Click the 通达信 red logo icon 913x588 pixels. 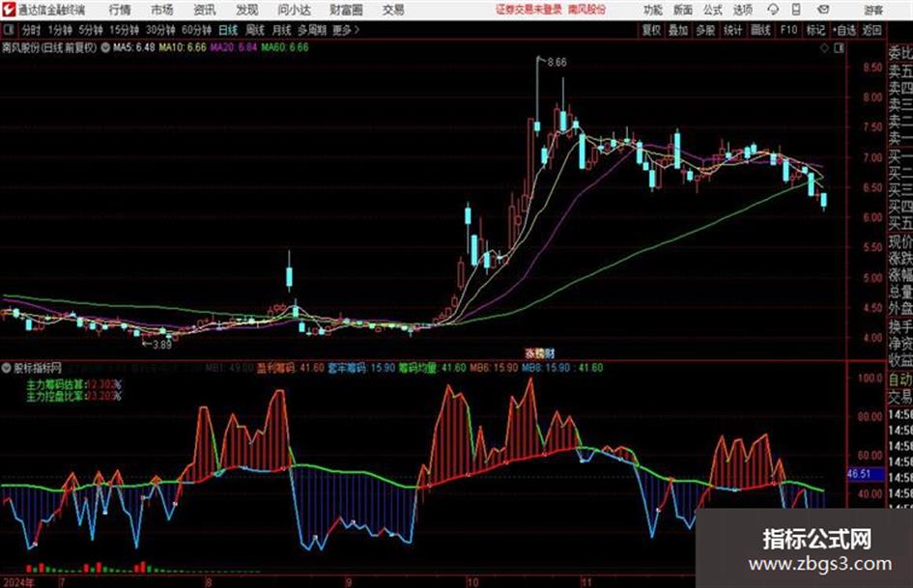[8, 10]
